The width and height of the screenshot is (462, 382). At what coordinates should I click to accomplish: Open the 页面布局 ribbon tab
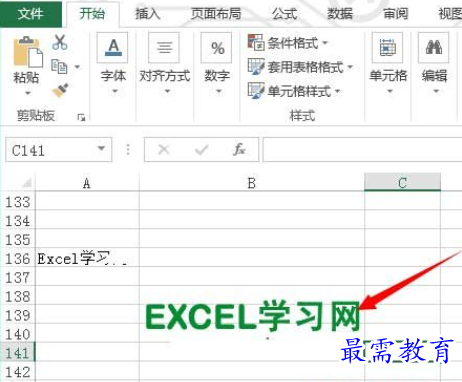click(x=216, y=14)
